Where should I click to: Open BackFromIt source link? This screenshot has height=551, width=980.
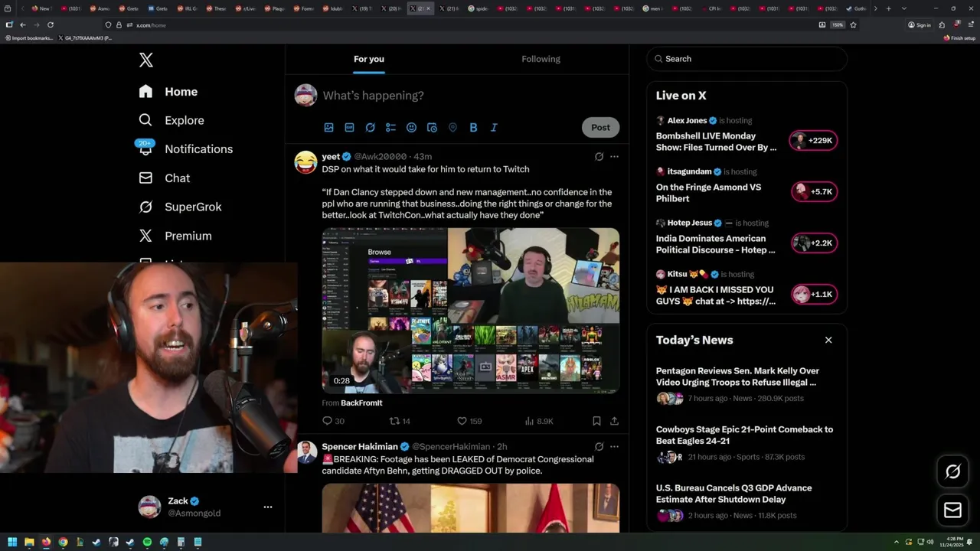click(x=361, y=403)
